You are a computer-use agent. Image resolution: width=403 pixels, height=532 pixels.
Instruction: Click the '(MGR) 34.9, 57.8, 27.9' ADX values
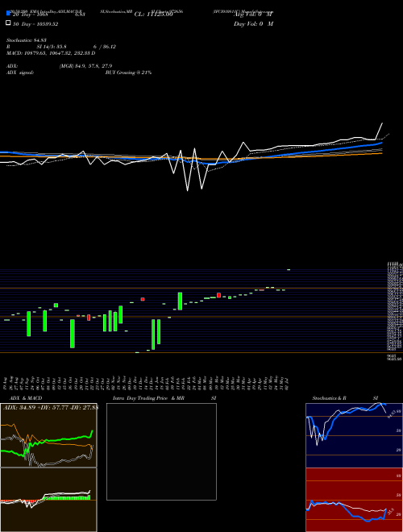click(x=85, y=66)
